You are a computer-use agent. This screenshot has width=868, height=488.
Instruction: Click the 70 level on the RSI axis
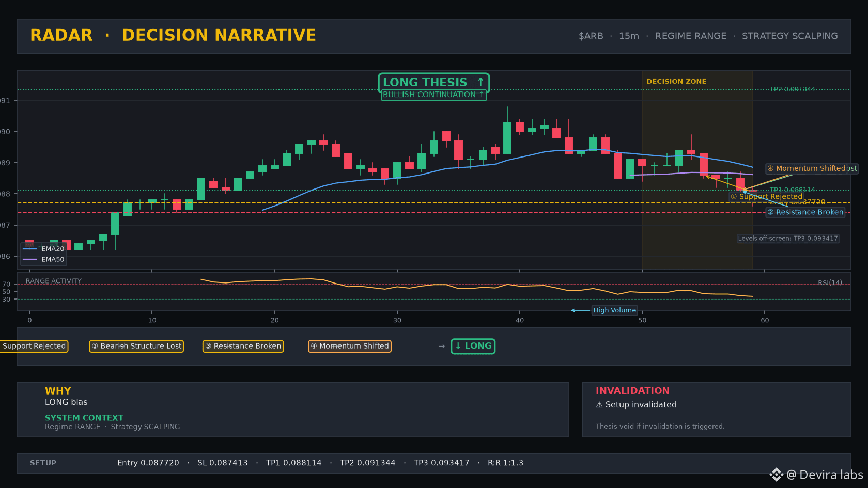pyautogui.click(x=6, y=285)
